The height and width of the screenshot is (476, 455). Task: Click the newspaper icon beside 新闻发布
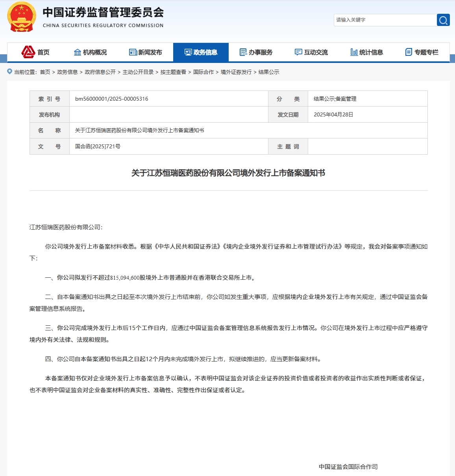(133, 52)
